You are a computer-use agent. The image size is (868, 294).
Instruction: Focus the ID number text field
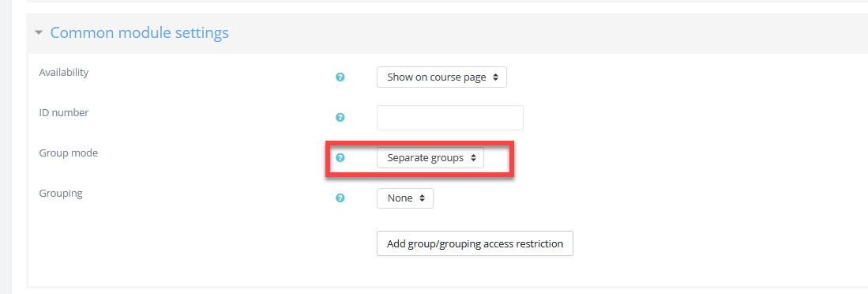tap(450, 118)
